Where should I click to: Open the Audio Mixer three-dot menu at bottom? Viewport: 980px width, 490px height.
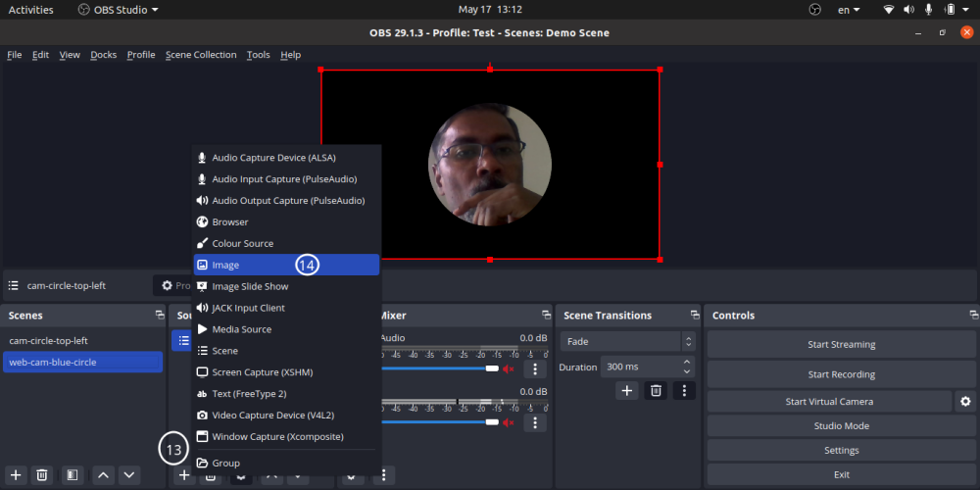pos(384,475)
